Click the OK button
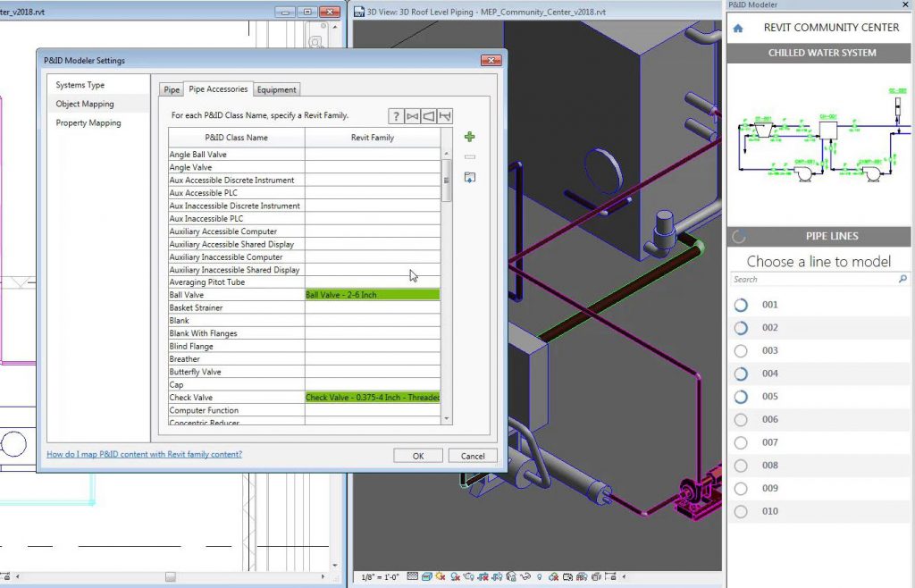Screen dimensions: 915x588 point(417,456)
